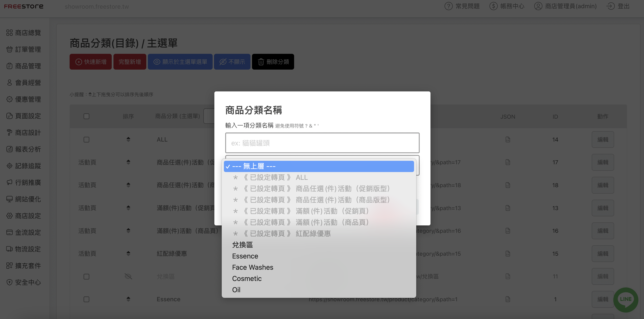Click the 完整新增 button
This screenshot has width=644, height=319.
click(x=130, y=62)
